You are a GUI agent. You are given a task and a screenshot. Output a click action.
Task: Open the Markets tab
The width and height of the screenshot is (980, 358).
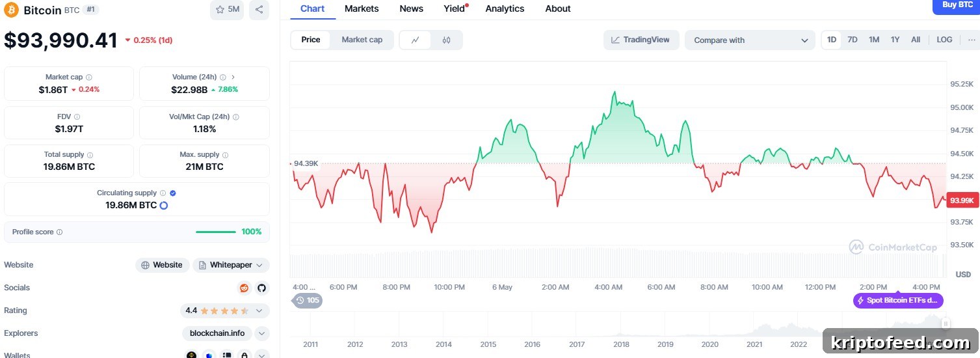coord(362,8)
